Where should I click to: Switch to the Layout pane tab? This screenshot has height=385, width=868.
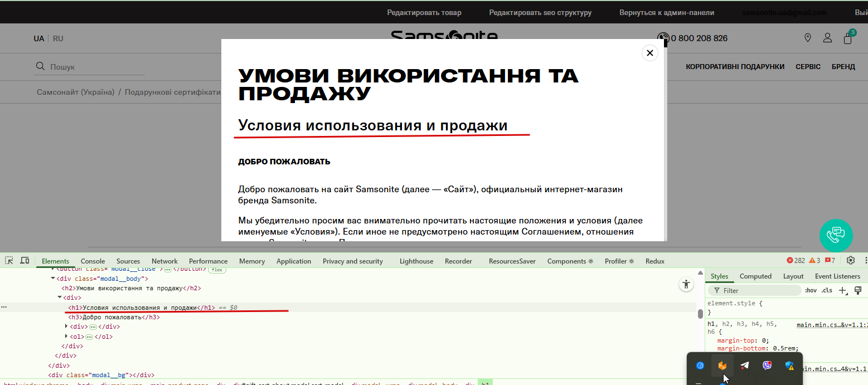pyautogui.click(x=793, y=276)
